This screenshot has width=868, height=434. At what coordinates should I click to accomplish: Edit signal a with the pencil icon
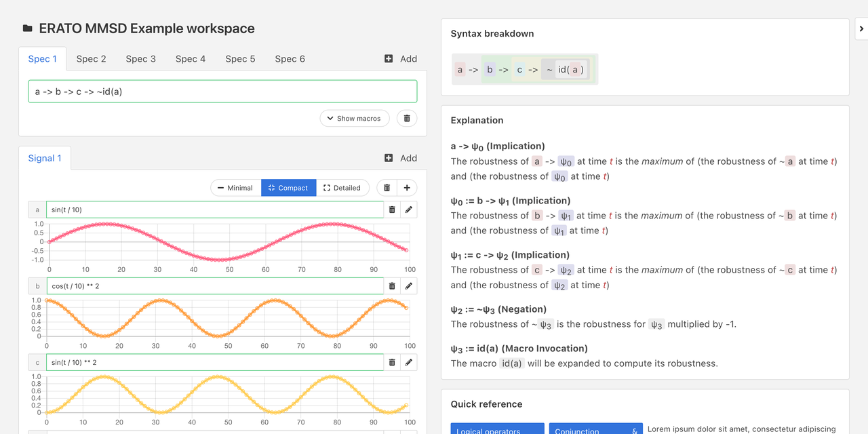[409, 210]
